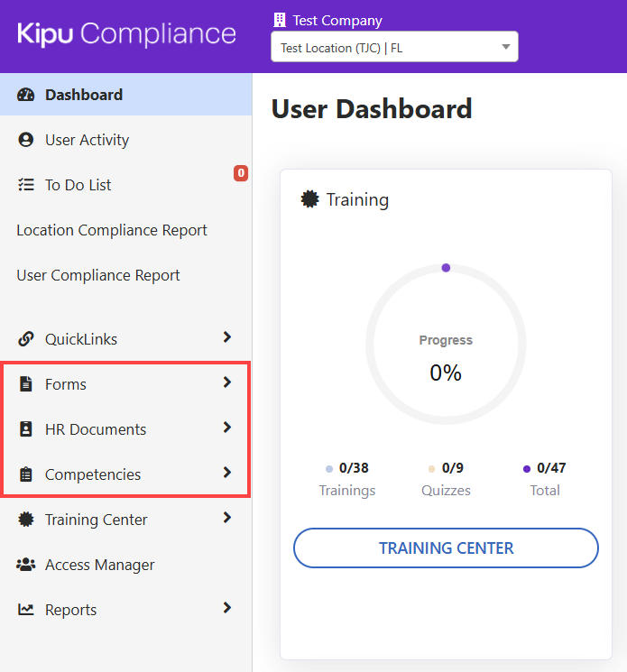The height and width of the screenshot is (672, 627).
Task: Click the Forms document icon
Action: (26, 384)
